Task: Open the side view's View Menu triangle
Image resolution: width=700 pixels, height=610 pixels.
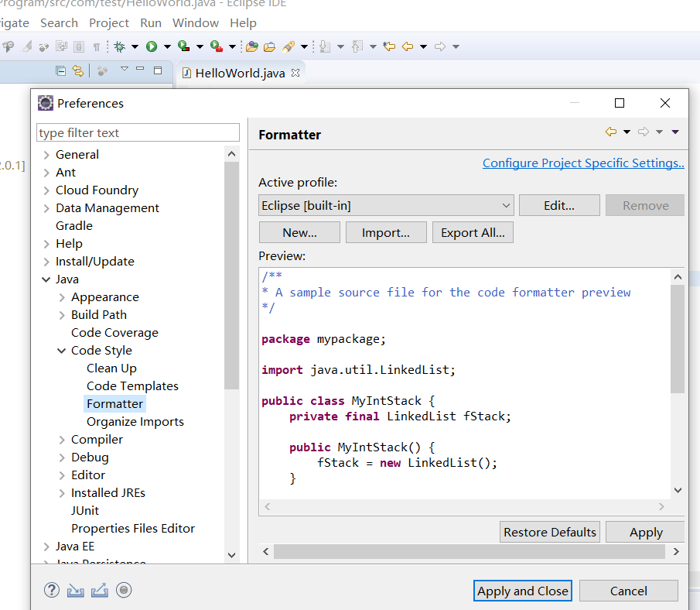Action: point(125,69)
